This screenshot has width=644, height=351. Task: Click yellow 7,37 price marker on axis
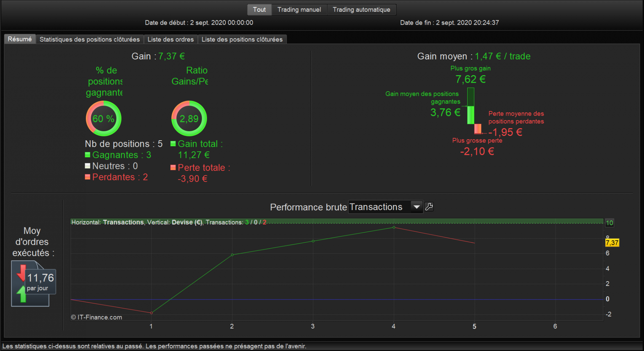(612, 243)
